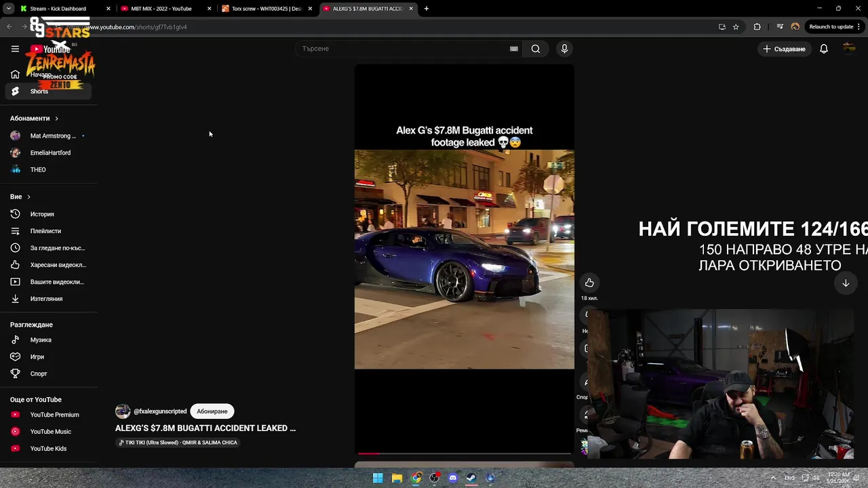Open the on-screen keyboard in the search box
This screenshot has width=868, height=488.
(x=514, y=49)
